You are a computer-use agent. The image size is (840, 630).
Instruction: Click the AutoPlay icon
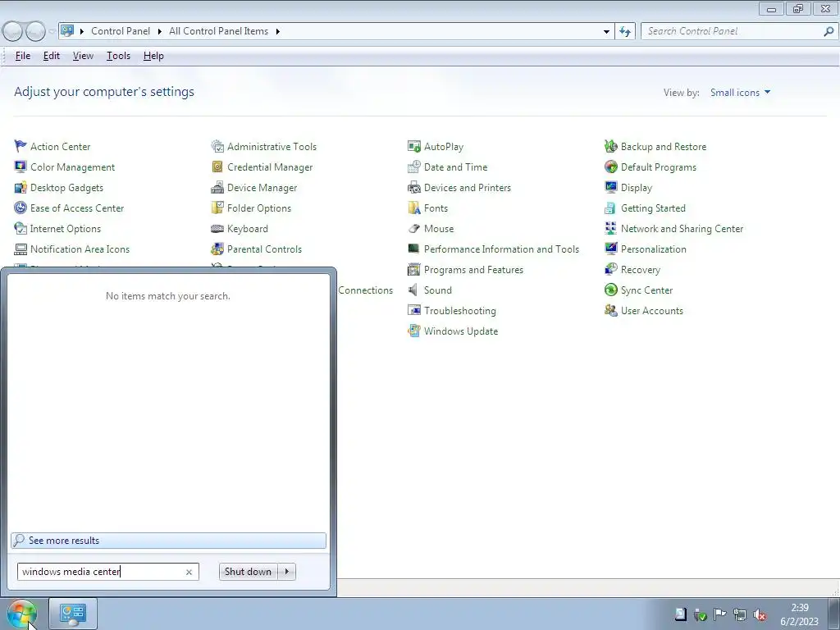coord(414,146)
